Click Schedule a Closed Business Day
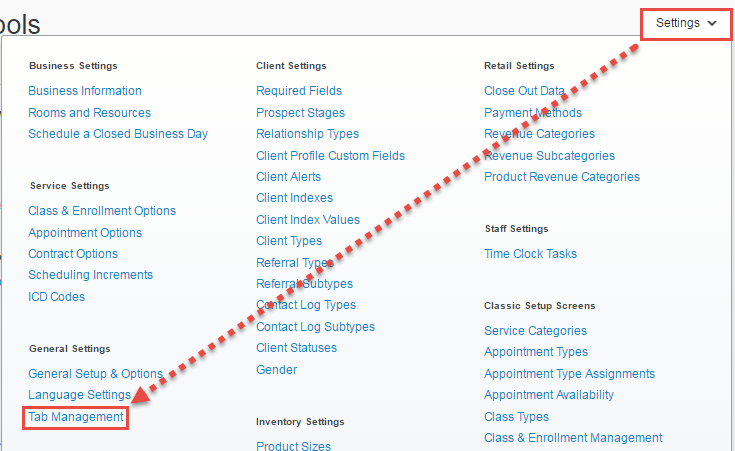 tap(118, 134)
